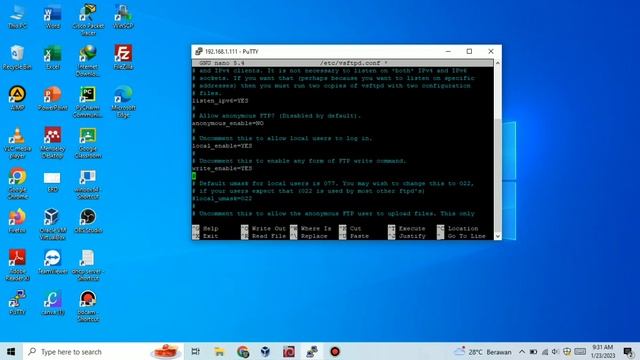Open the Bandicam shortcut on desktop

88,306
